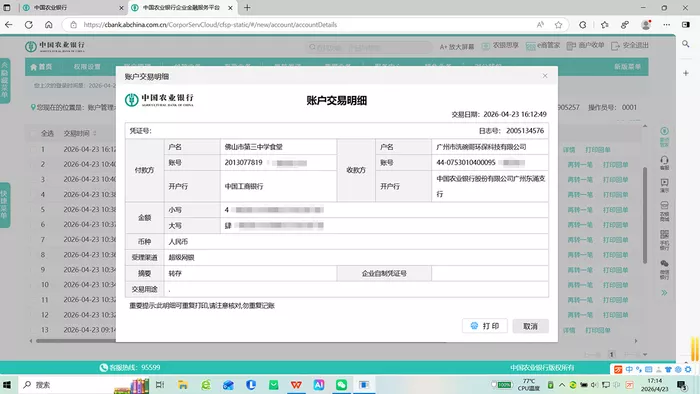The height and width of the screenshot is (394, 700).
Task: Click 取消 to cancel the dialog
Action: click(x=530, y=326)
